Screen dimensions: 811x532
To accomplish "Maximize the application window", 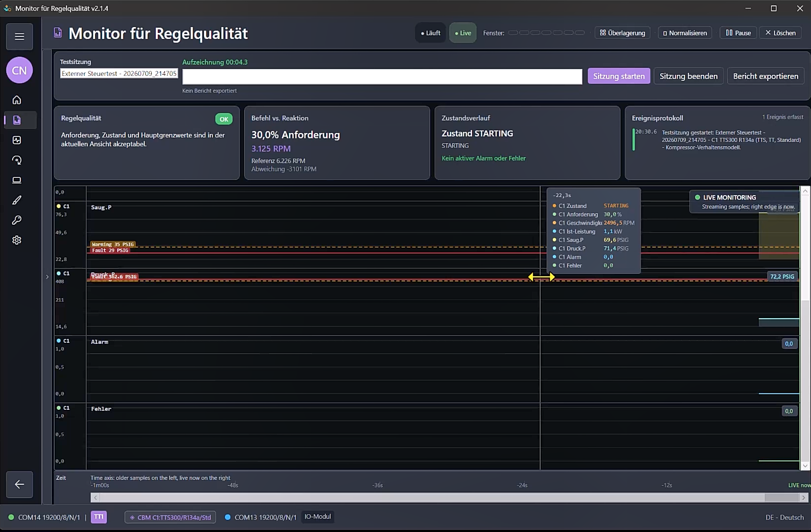I will coord(774,8).
